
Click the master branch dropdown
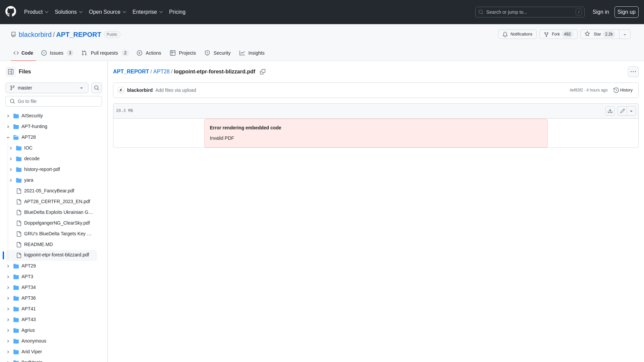47,87
